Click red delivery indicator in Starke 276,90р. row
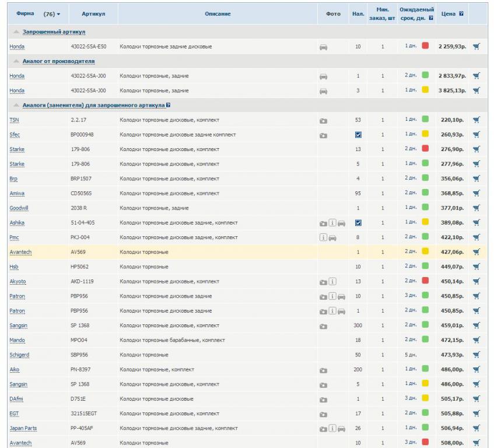Image resolution: width=494 pixels, height=448 pixels. pyautogui.click(x=425, y=149)
